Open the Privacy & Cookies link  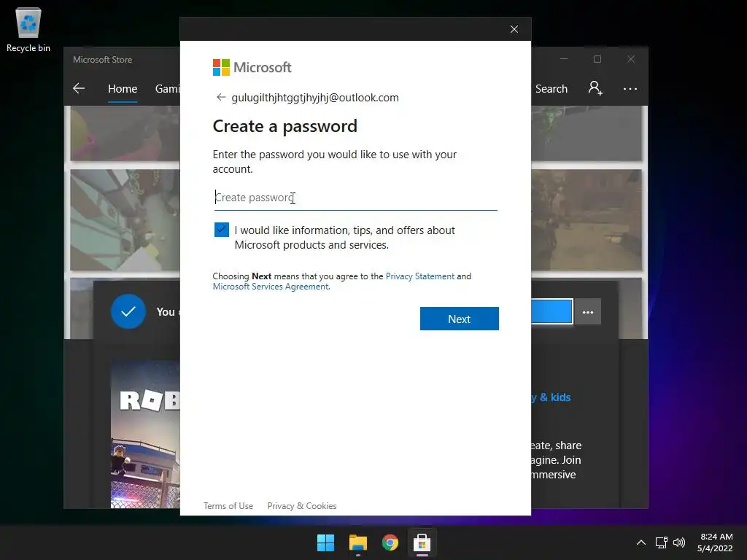[301, 506]
